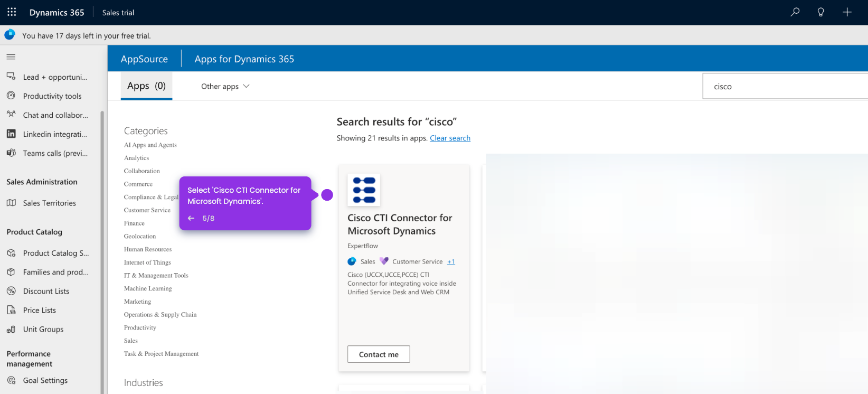868x394 pixels.
Task: Filter by IT & Management Tools category
Action: click(156, 275)
